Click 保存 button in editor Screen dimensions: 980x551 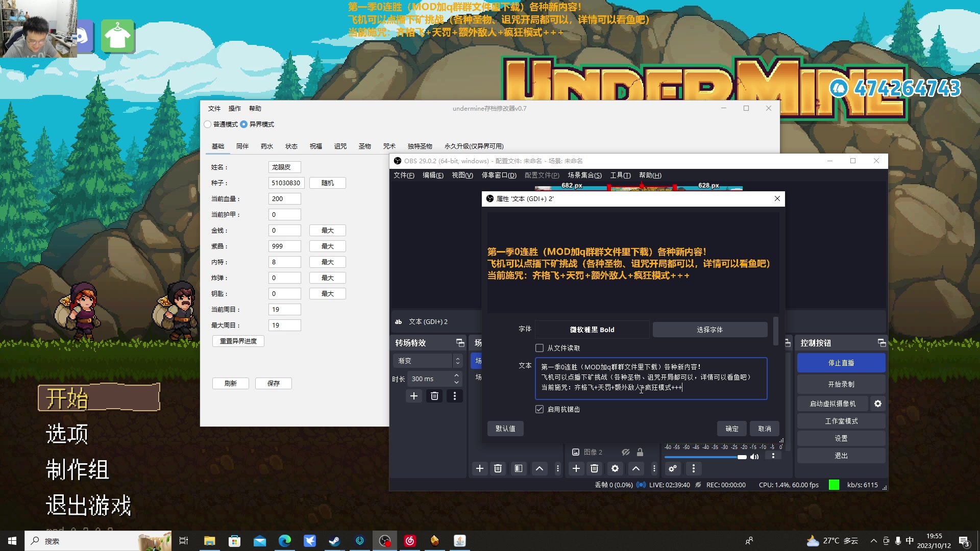coord(274,383)
